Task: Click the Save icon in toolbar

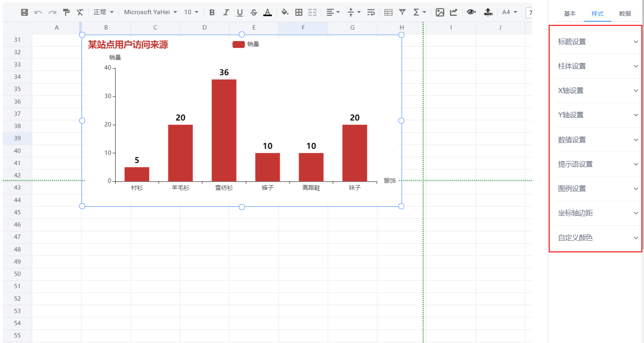Action: (x=24, y=12)
